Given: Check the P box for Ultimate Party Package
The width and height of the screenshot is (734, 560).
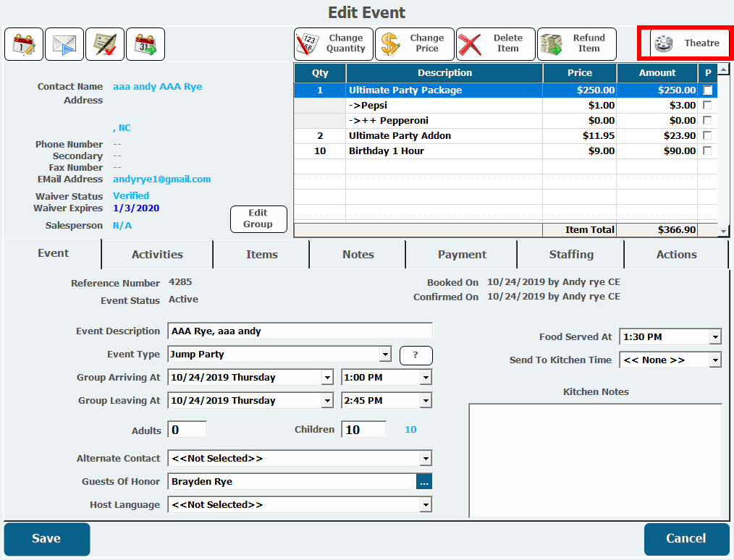Looking at the screenshot, I should 708,90.
